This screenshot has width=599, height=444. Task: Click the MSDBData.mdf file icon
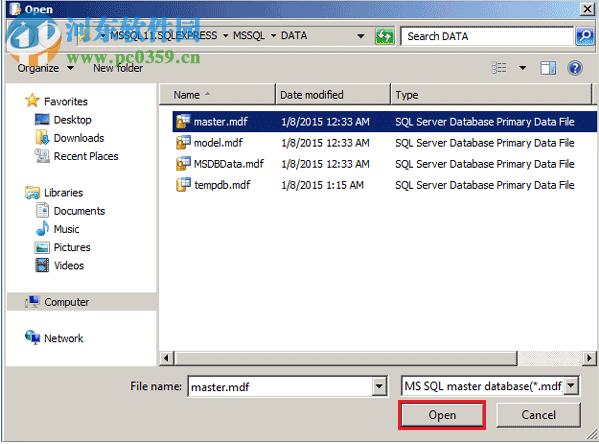coord(183,164)
